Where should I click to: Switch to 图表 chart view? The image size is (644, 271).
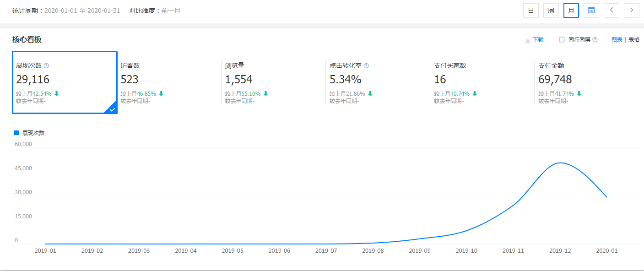coord(617,40)
